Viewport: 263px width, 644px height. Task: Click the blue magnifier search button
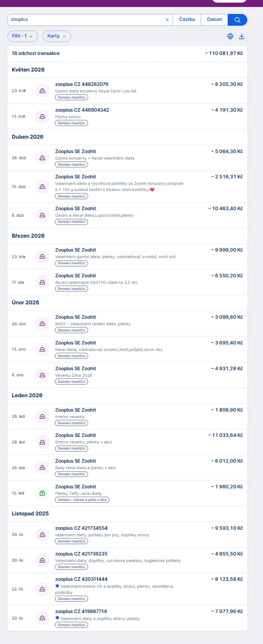point(237,20)
